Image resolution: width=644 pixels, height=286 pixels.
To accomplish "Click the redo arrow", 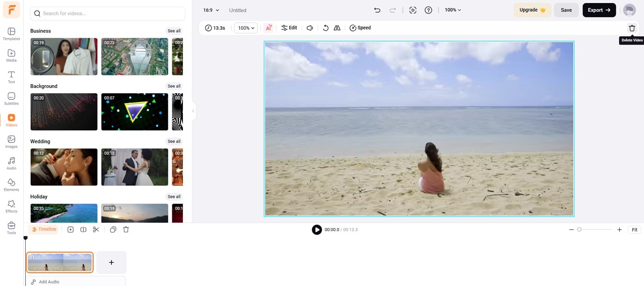I will click(393, 10).
